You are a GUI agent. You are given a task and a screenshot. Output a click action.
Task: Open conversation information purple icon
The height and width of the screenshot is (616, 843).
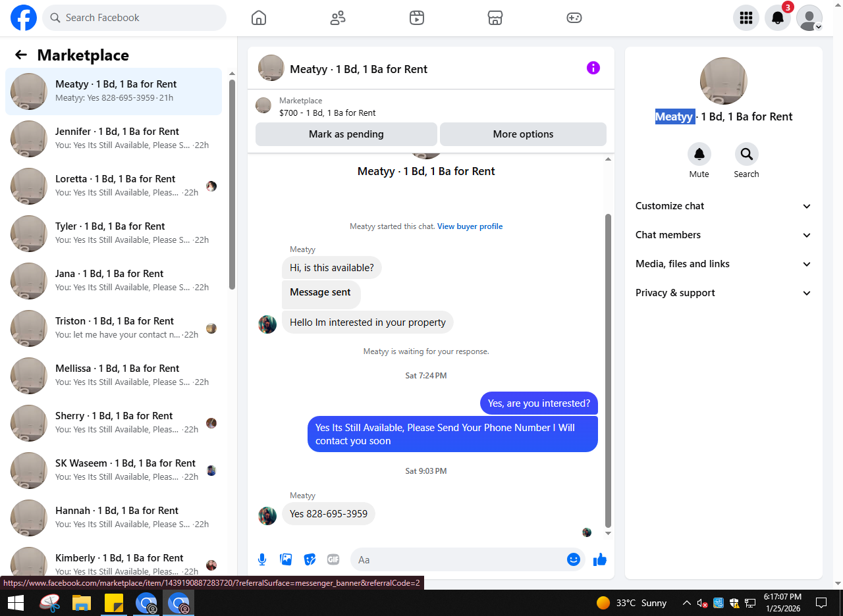[x=593, y=68]
